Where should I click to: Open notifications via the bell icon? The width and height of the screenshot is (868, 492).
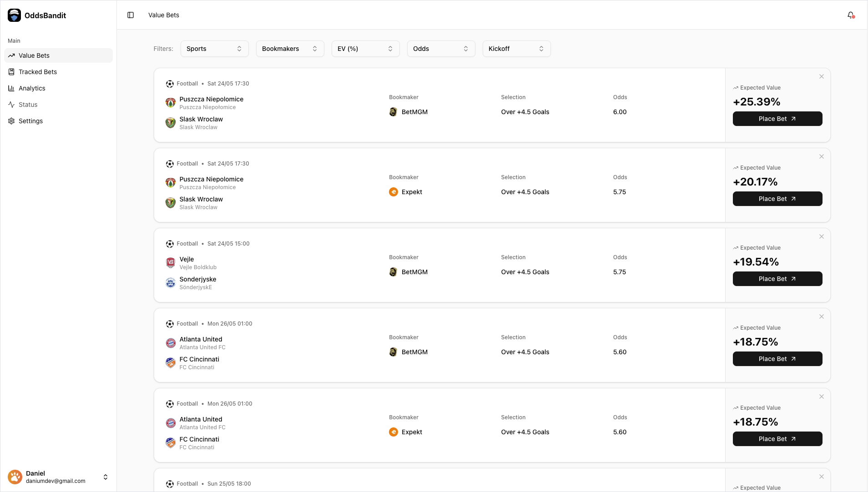[851, 15]
